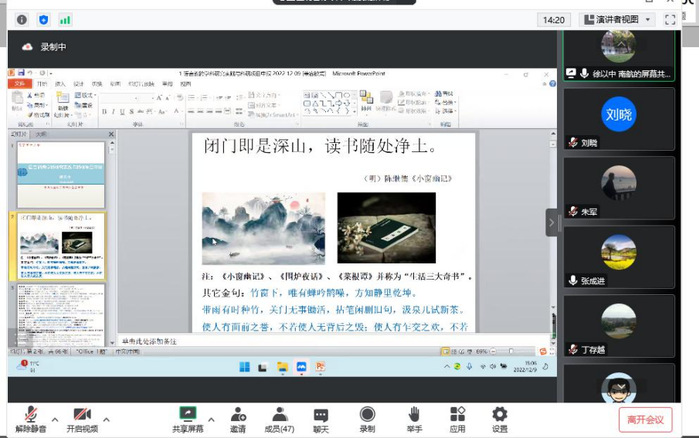The height and width of the screenshot is (438, 699).
Task: Collapse the participant video sidebar arrow
Action: click(551, 222)
